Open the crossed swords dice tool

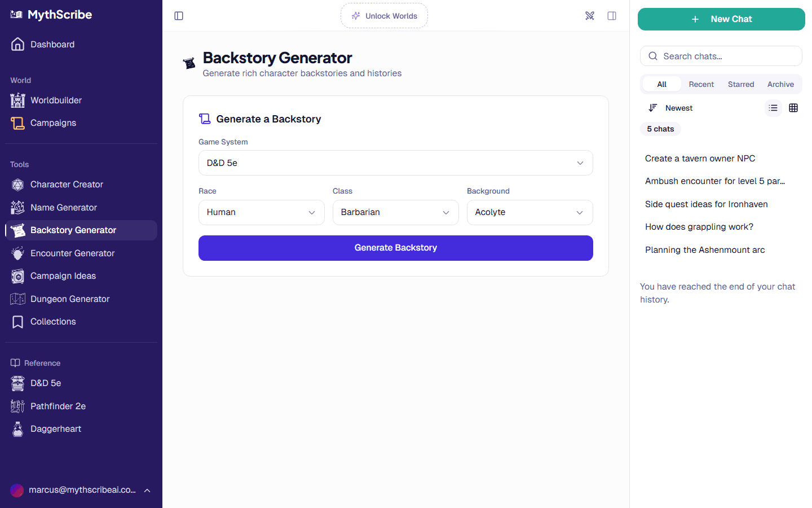[590, 16]
